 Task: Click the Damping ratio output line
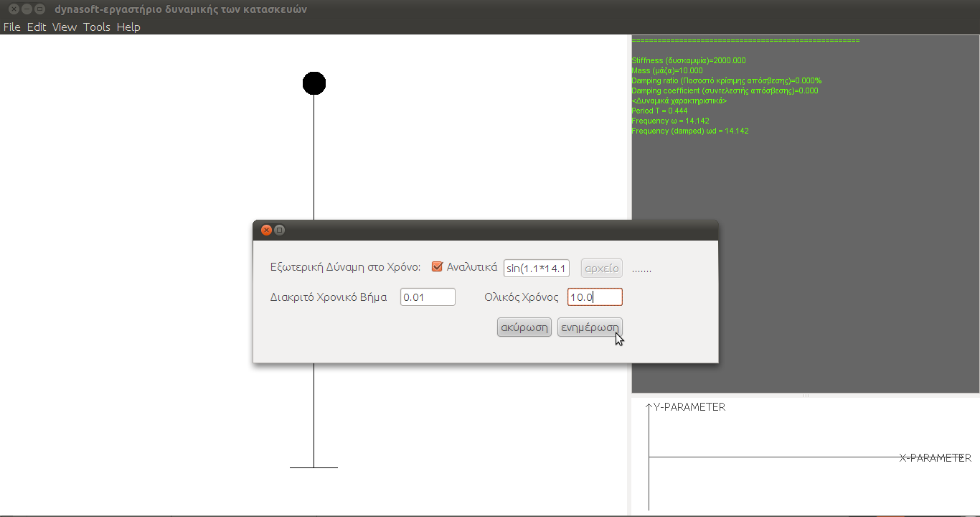coord(727,81)
